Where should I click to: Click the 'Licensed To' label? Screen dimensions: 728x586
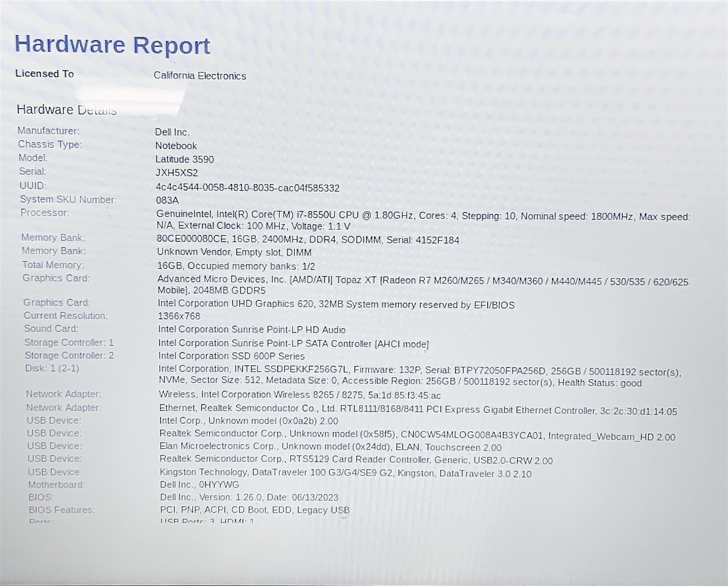pyautogui.click(x=45, y=74)
